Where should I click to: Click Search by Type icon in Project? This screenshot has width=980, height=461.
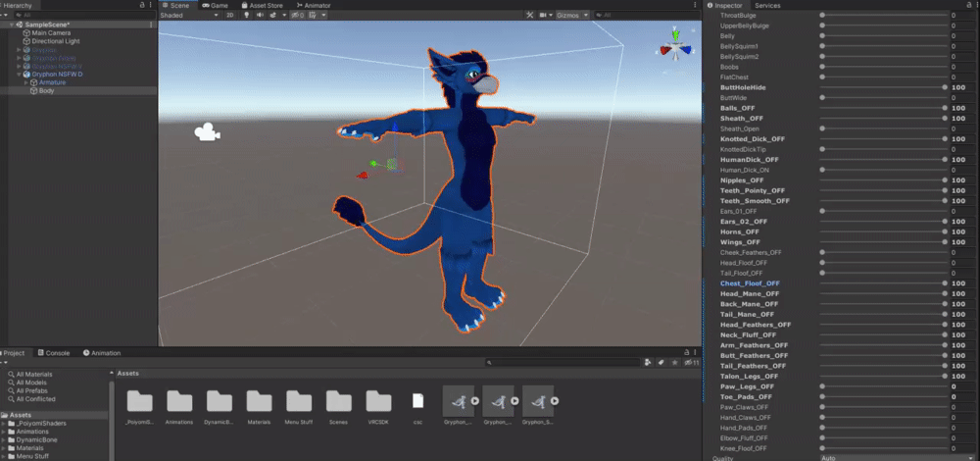coord(648,362)
